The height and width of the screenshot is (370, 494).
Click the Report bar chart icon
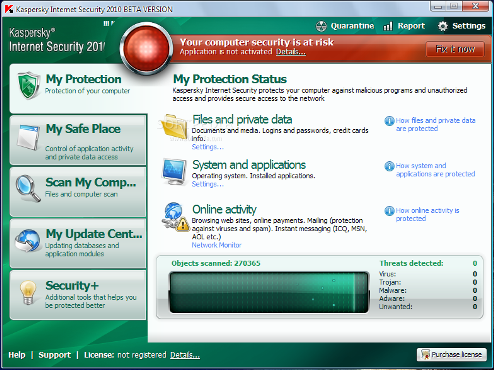[x=388, y=26]
